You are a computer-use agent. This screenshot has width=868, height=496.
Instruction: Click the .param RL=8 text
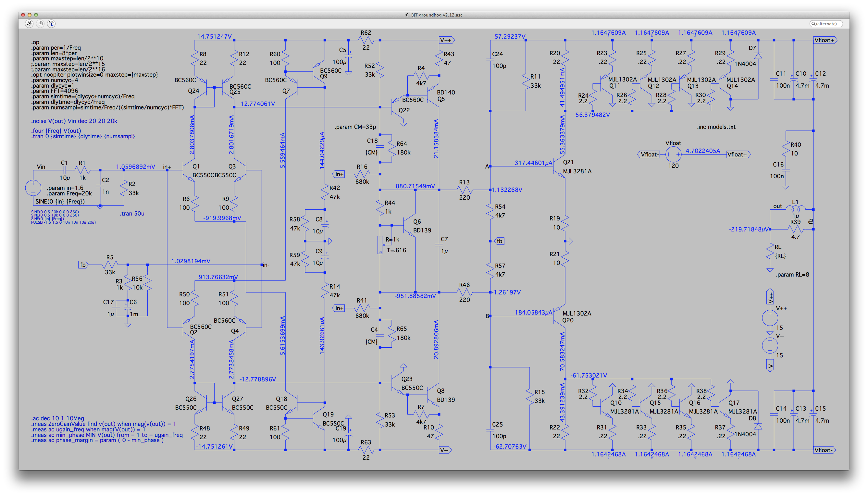click(x=792, y=275)
